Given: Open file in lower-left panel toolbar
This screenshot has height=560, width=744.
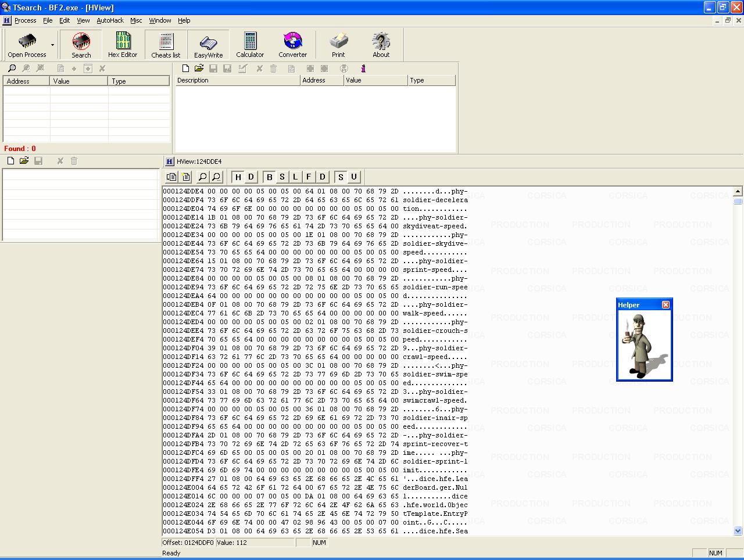Looking at the screenshot, I should (x=24, y=161).
